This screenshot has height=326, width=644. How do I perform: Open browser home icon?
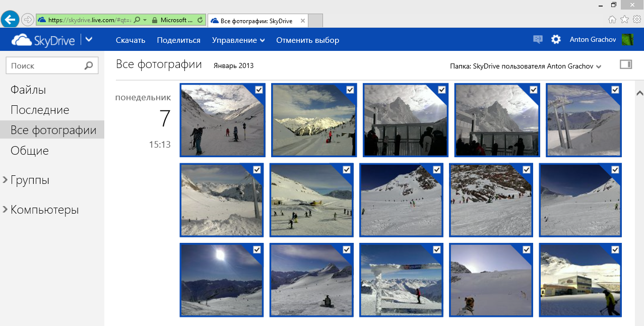612,20
